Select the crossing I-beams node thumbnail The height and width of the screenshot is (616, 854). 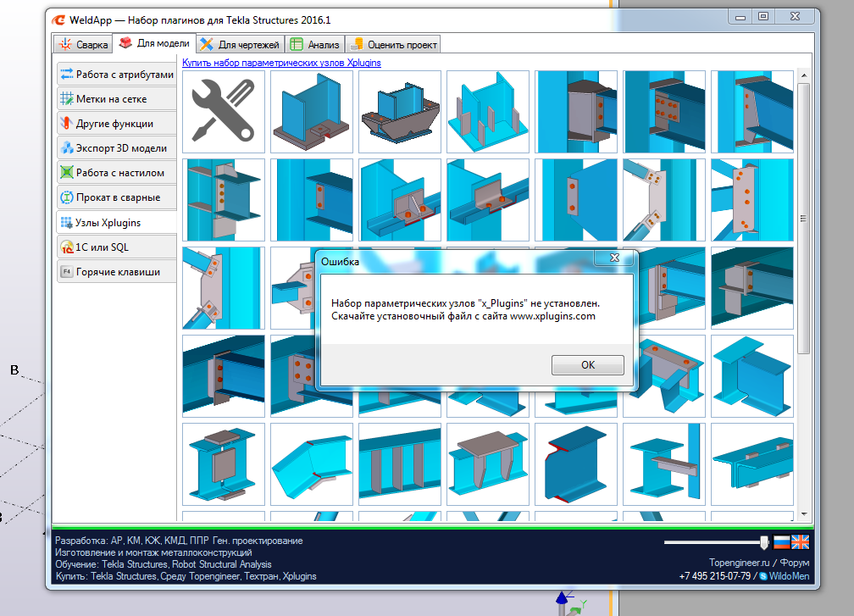pyautogui.click(x=664, y=464)
